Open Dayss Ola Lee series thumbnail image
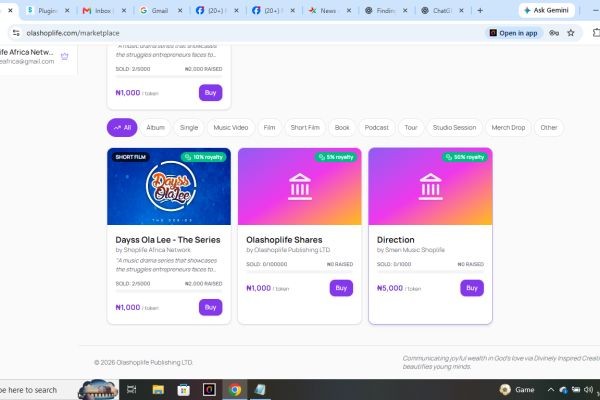 (x=169, y=187)
